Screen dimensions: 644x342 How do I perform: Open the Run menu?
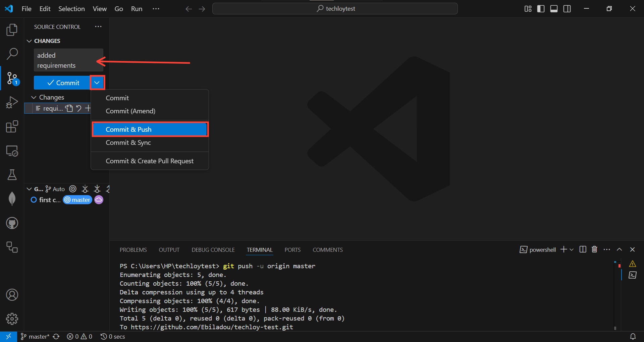(136, 9)
